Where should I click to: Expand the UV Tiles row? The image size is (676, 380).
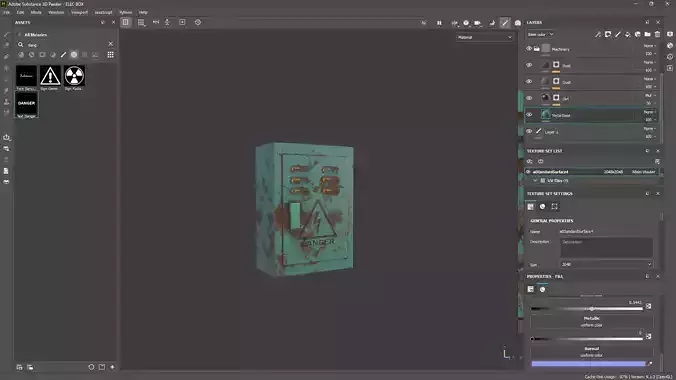point(535,181)
